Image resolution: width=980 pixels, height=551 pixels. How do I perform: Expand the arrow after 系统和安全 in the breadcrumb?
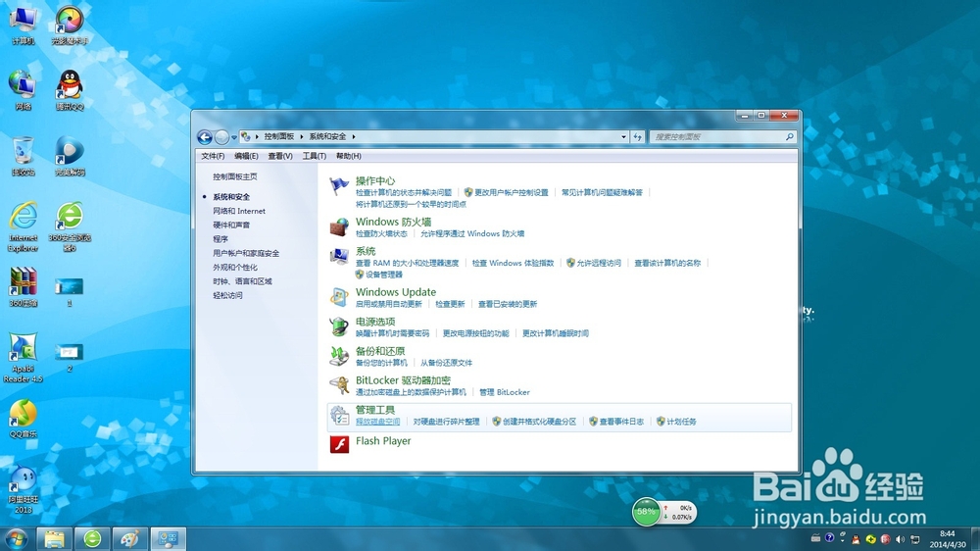[x=353, y=136]
